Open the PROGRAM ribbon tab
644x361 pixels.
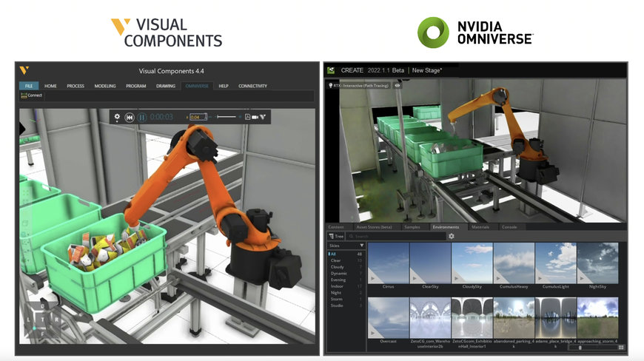[x=136, y=86]
